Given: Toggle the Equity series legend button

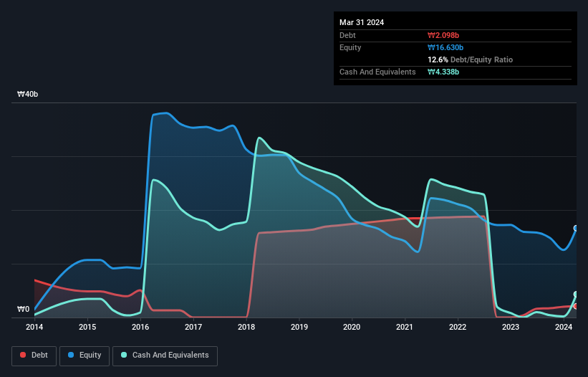Looking at the screenshot, I should click(x=85, y=355).
